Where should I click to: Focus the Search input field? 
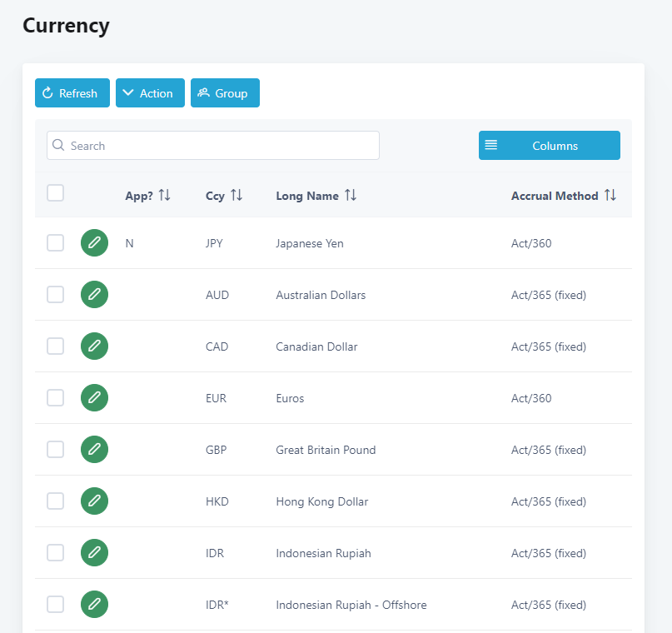coord(213,146)
